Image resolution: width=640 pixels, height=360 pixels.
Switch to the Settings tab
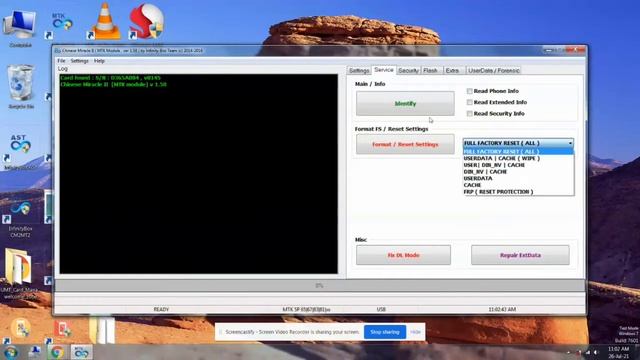tap(359, 71)
